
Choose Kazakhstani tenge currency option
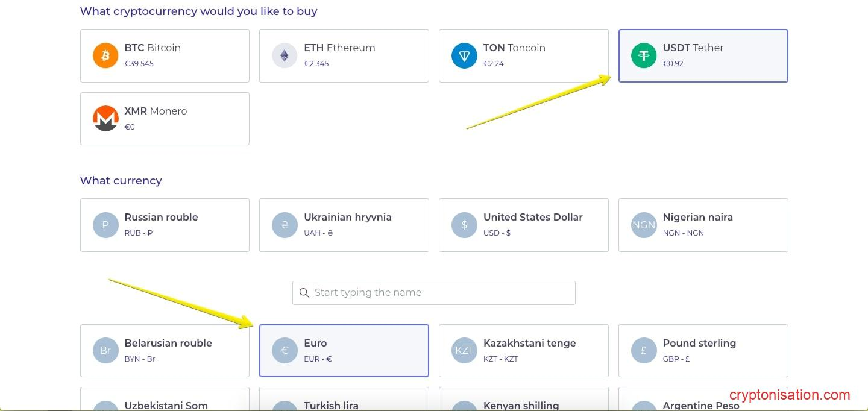(523, 351)
